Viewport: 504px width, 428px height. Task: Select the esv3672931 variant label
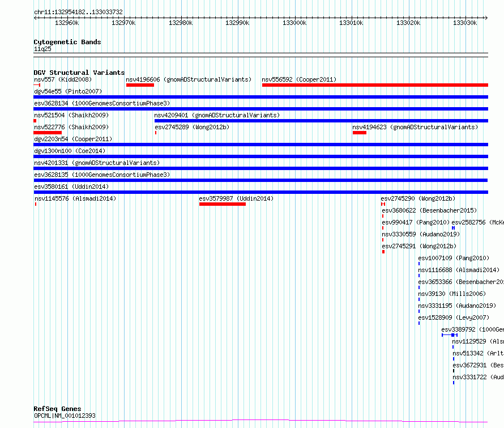tap(479, 365)
